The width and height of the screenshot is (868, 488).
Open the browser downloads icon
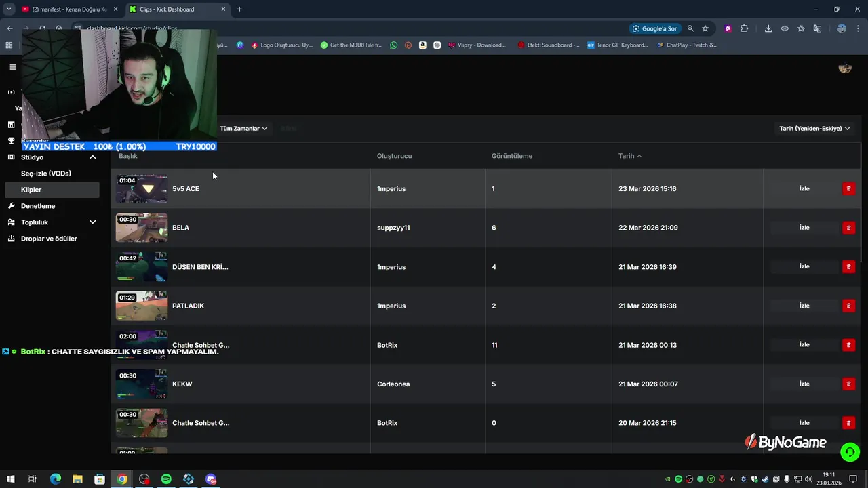(768, 28)
